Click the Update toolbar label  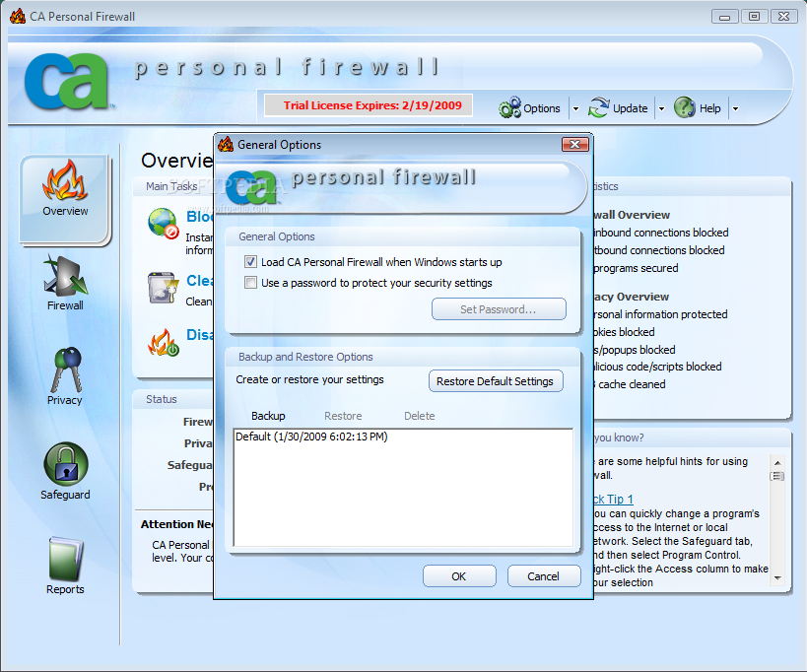click(x=630, y=108)
